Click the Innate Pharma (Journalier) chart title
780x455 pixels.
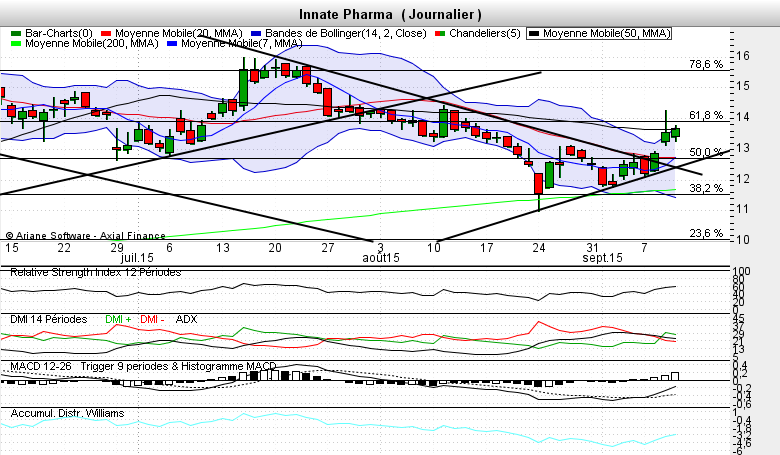click(x=390, y=14)
